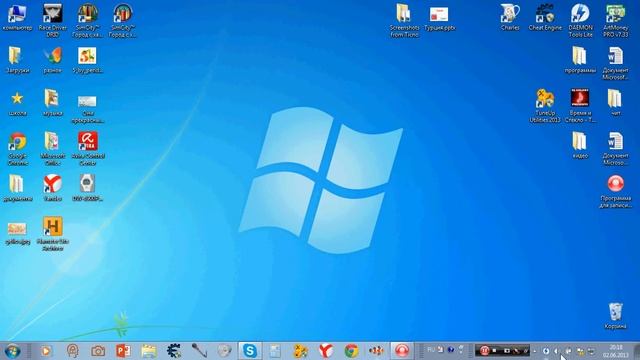Click the gear icon on the taskbar
The height and width of the screenshot is (360, 640).
pos(174,351)
